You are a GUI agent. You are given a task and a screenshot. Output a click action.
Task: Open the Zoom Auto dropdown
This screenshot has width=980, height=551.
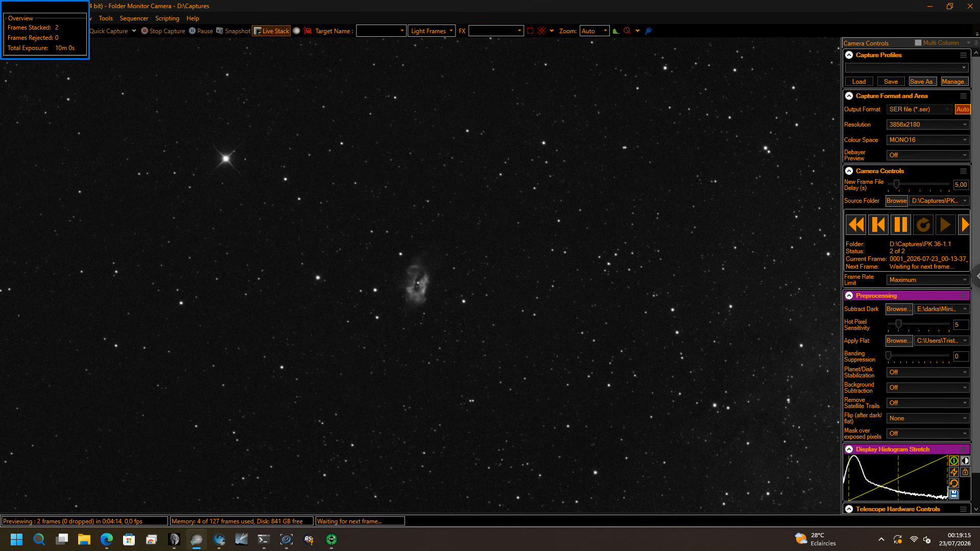594,31
